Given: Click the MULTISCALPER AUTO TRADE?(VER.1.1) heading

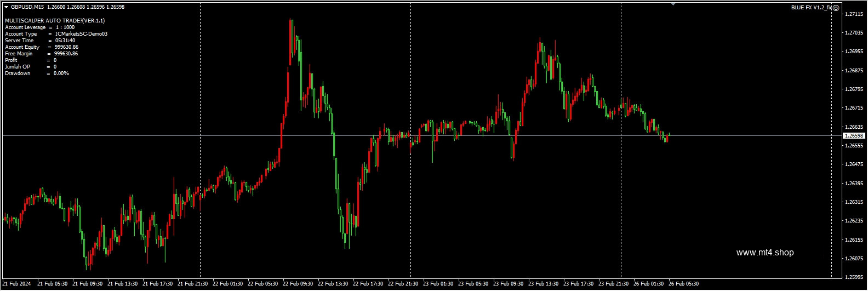Looking at the screenshot, I should coord(55,21).
